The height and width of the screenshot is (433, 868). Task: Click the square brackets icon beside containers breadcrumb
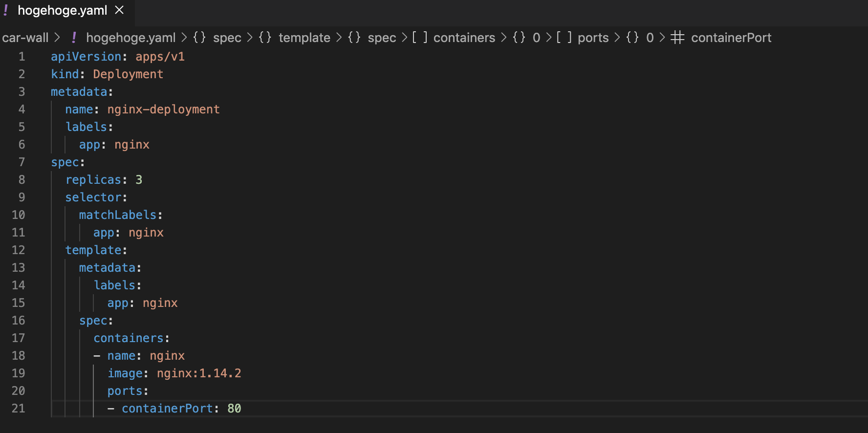[x=420, y=38]
